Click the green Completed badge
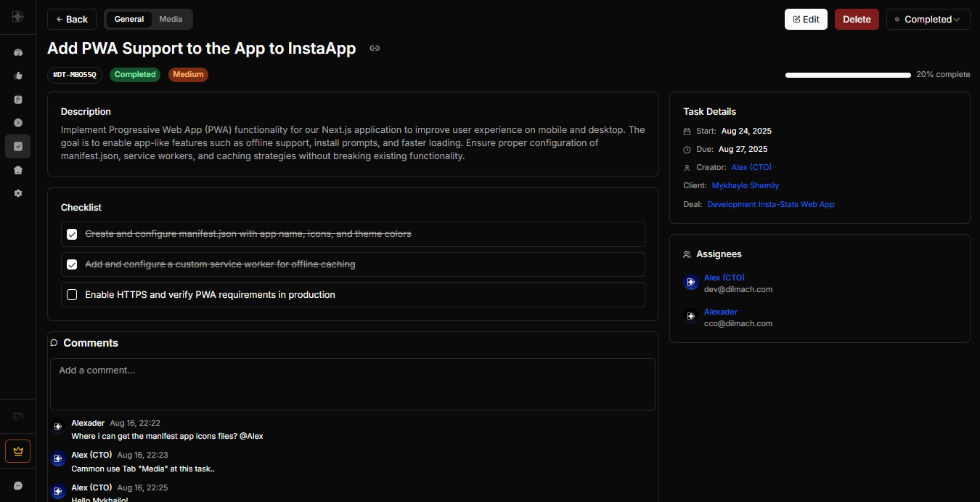 135,75
